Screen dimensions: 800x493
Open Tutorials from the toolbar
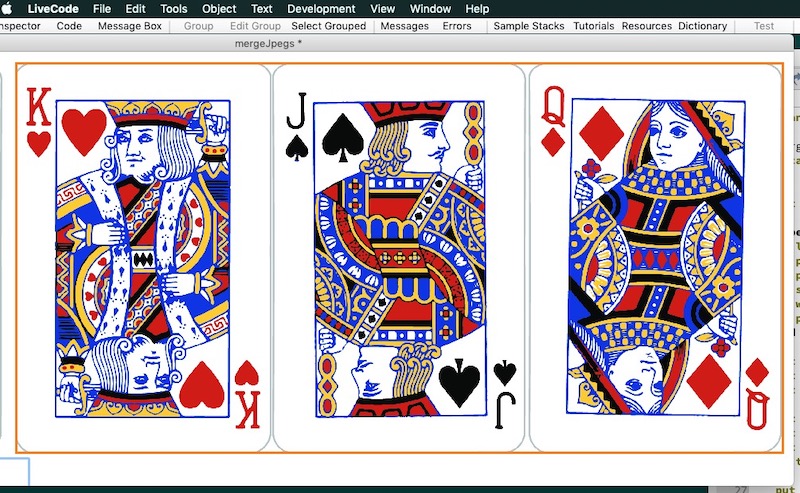[593, 26]
